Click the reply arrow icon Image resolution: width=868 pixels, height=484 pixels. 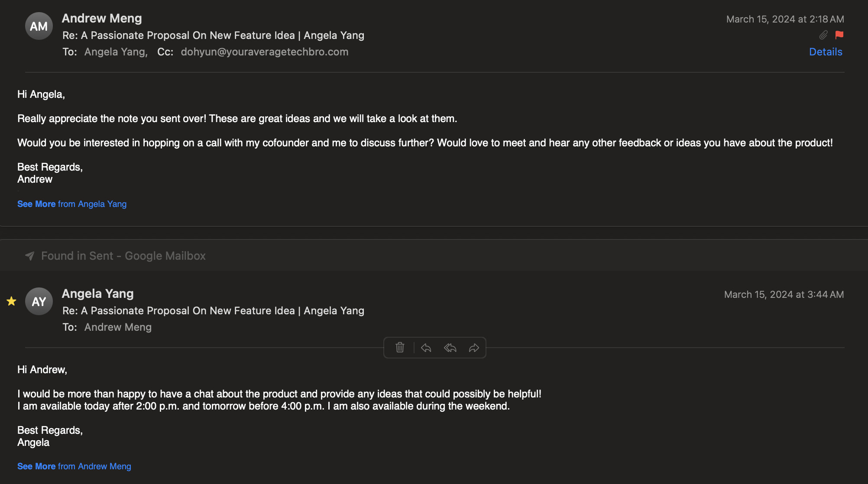click(426, 348)
